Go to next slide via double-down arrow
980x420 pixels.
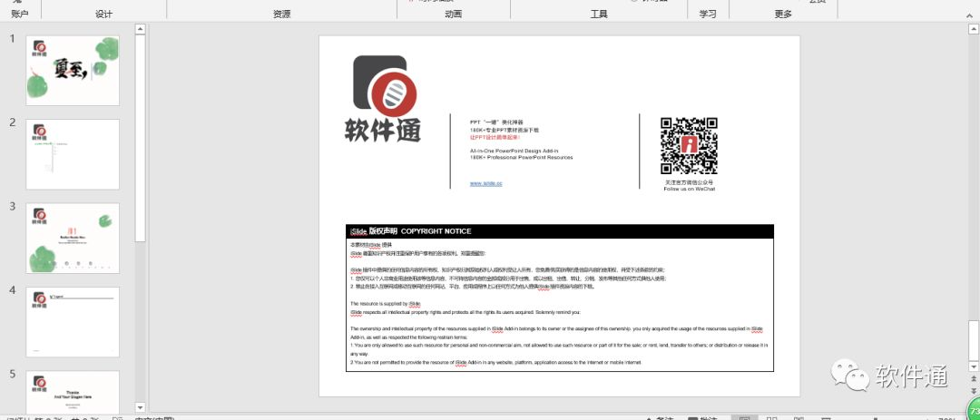[973, 391]
